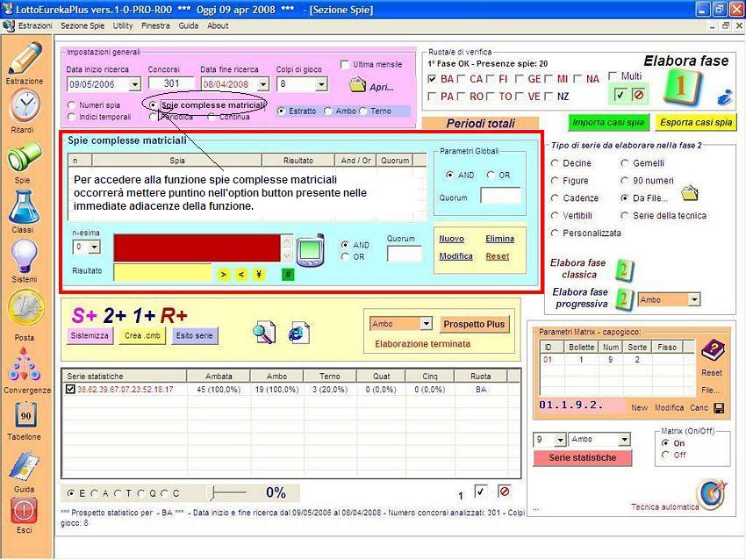Viewport: 746px width, 560px height.
Task: Open the Ritardi clock icon
Action: pos(25,105)
